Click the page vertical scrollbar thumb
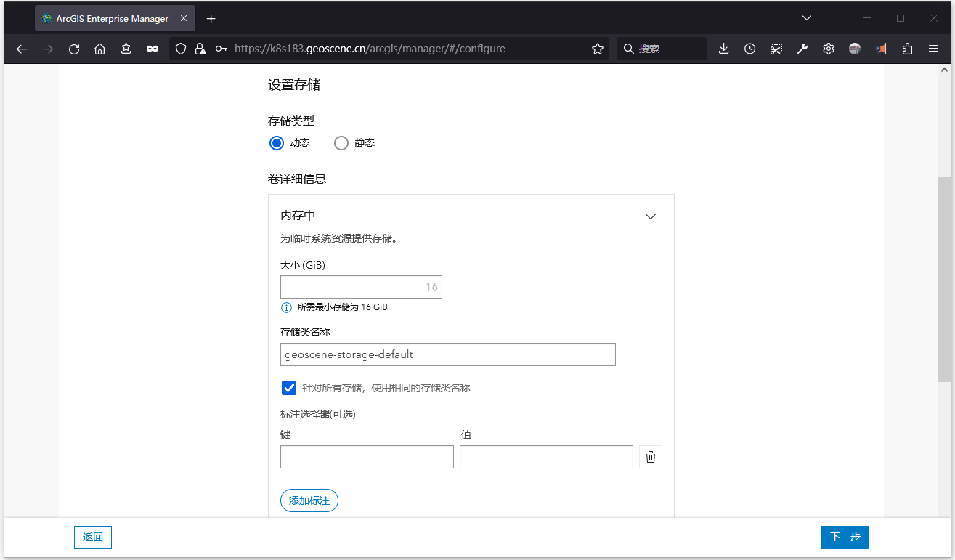Viewport: 955px width, 560px height. click(x=944, y=280)
